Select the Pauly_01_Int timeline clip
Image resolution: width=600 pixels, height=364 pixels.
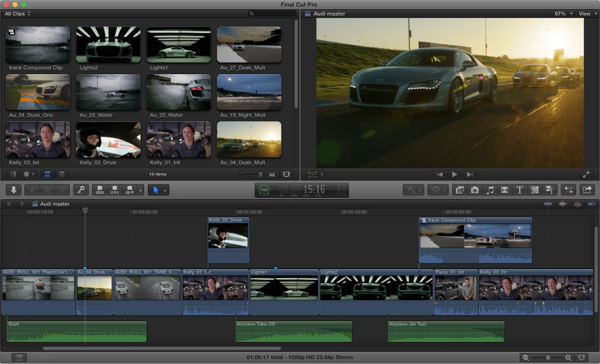click(x=456, y=292)
